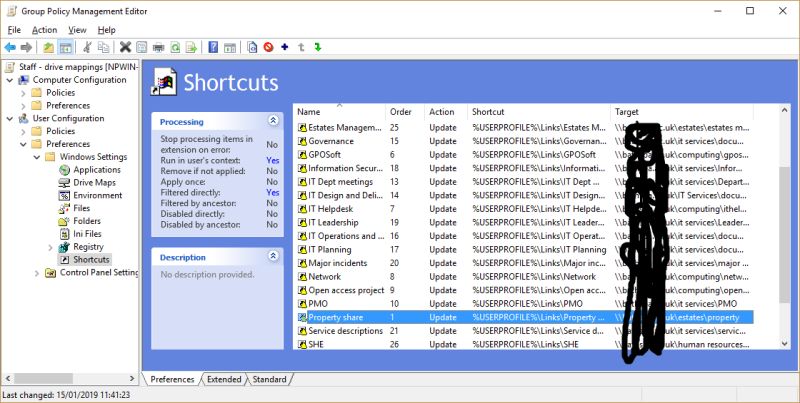Collapse the Computer Configuration node
The height and width of the screenshot is (403, 800).
10,80
